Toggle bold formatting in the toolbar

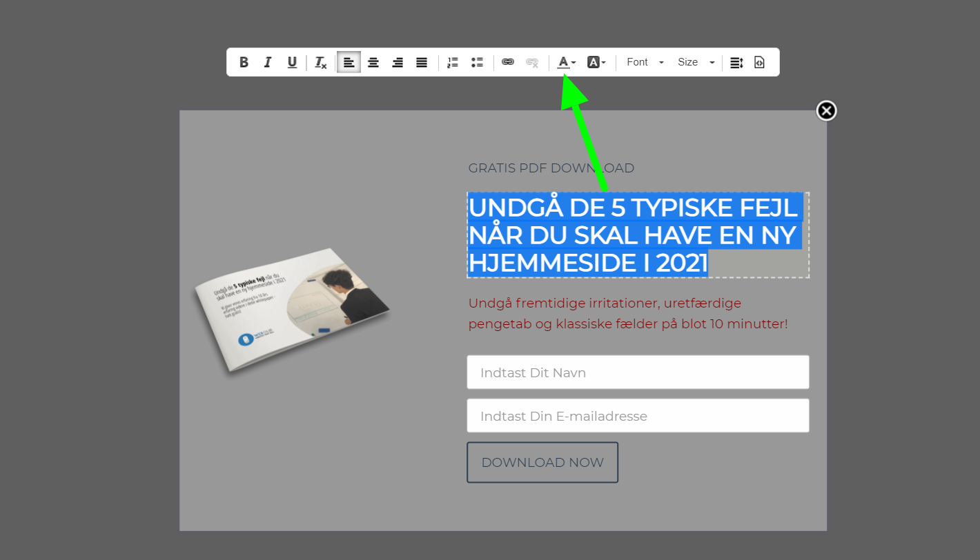(x=244, y=62)
